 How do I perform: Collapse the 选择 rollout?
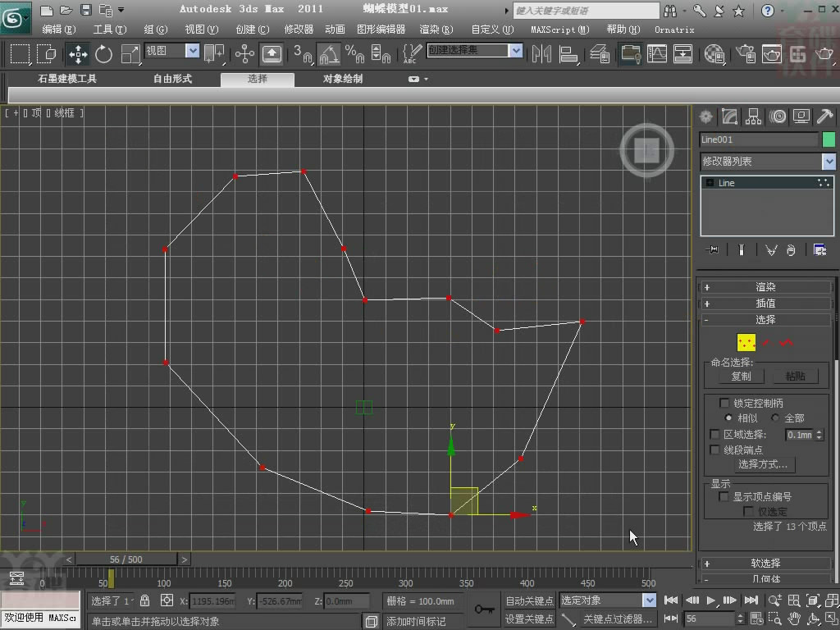tap(766, 320)
